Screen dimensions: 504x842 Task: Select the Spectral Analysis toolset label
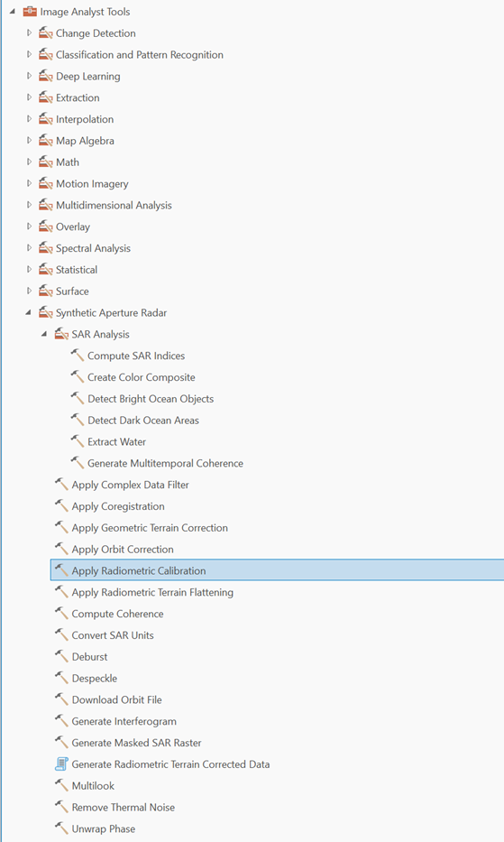click(94, 248)
